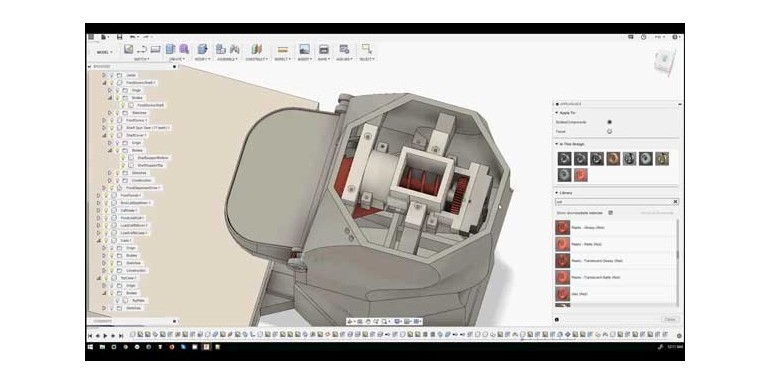This screenshot has width=770, height=385.
Task: Click the Orbit tool in navigation bar
Action: pos(351,321)
